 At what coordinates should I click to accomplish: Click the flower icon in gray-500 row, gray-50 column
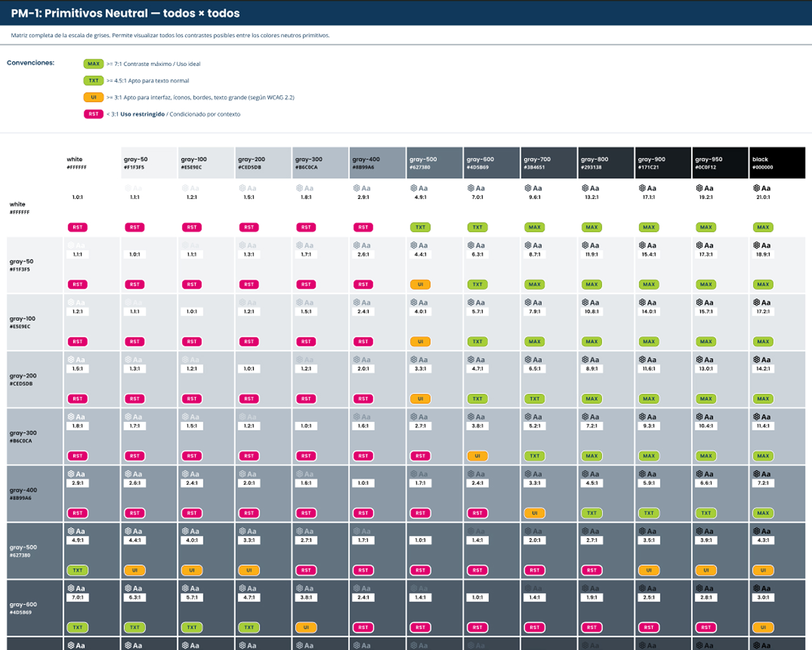[x=128, y=531]
